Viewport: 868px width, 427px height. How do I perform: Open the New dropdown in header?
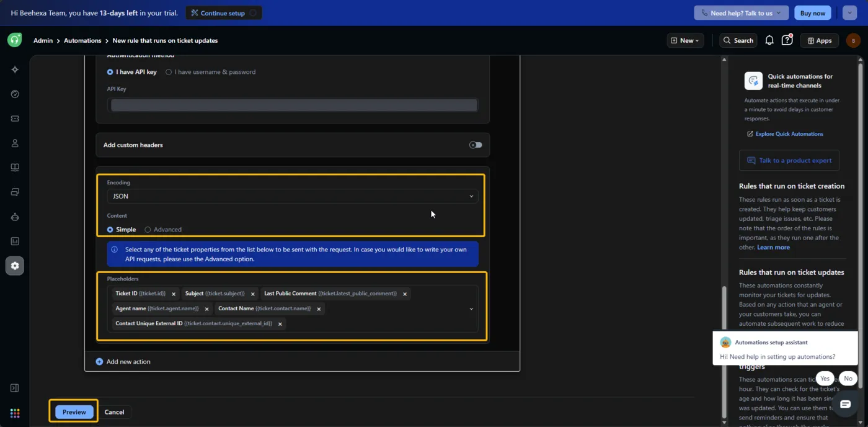685,40
